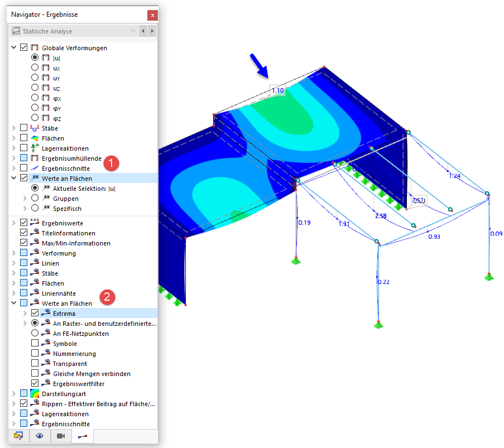Select the φY rotation radio button
Image resolution: width=504 pixels, height=448 pixels.
pos(35,107)
